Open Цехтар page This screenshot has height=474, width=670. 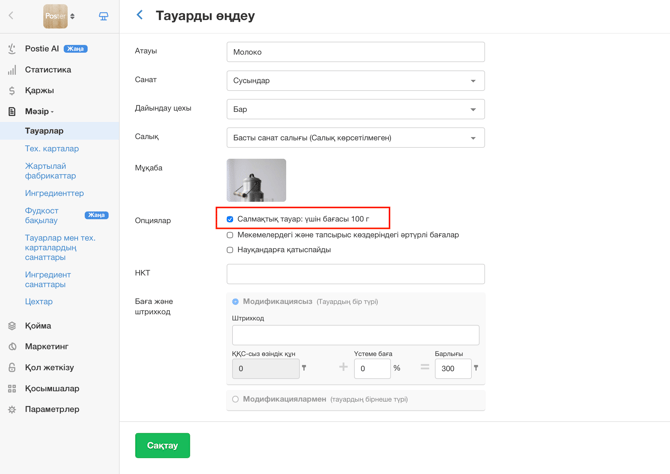(x=39, y=302)
